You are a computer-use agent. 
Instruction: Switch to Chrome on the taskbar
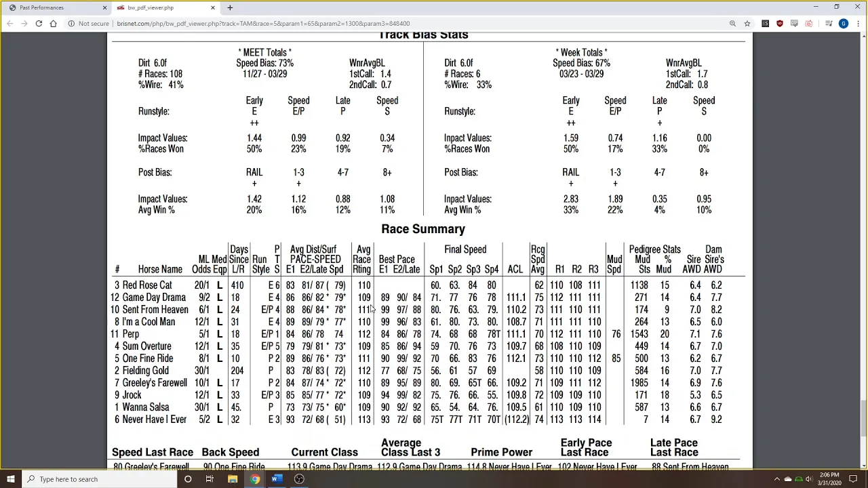point(255,479)
